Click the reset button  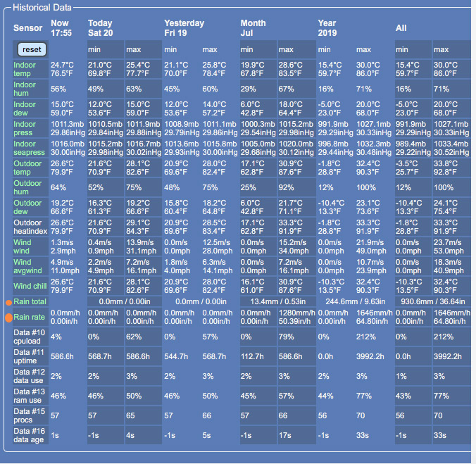31,49
